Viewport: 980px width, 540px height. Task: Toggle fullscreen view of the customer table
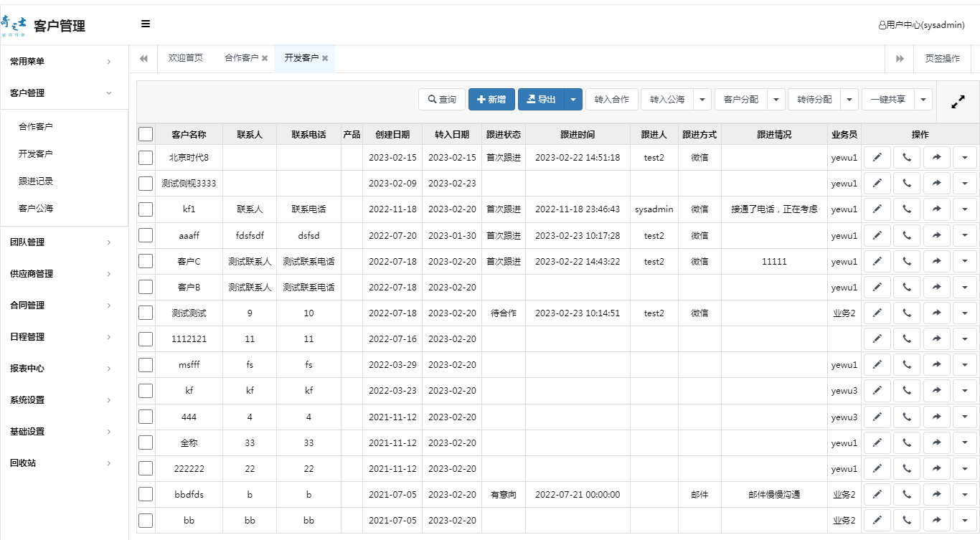click(x=958, y=101)
